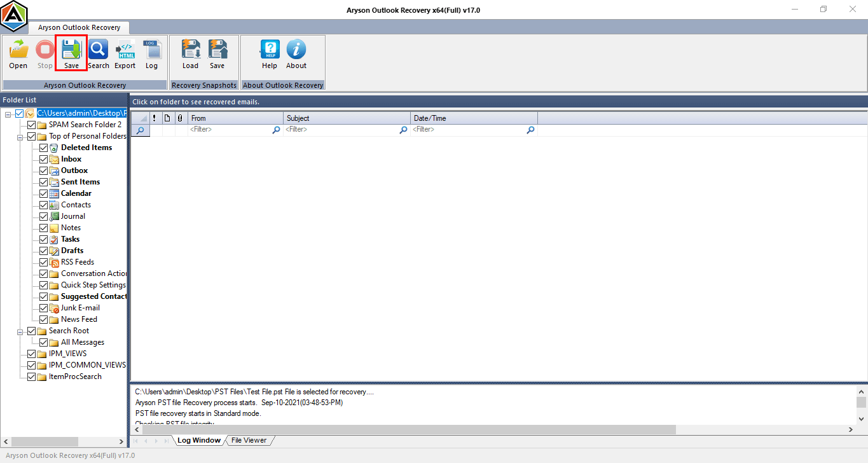Click the Journal folder icon
This screenshot has height=463, width=868.
coord(54,216)
